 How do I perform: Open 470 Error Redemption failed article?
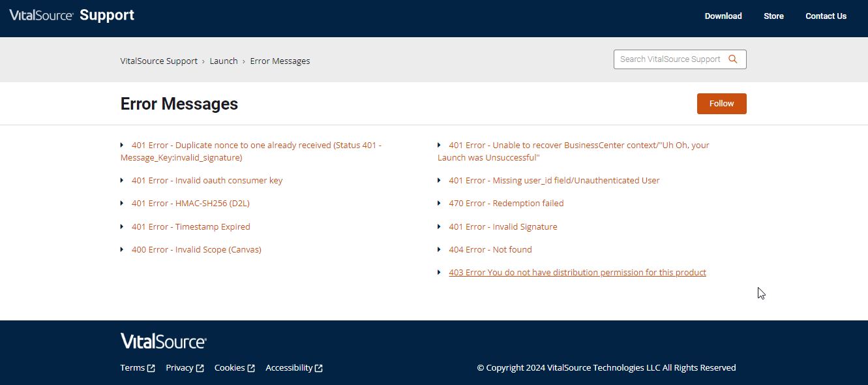coord(506,203)
